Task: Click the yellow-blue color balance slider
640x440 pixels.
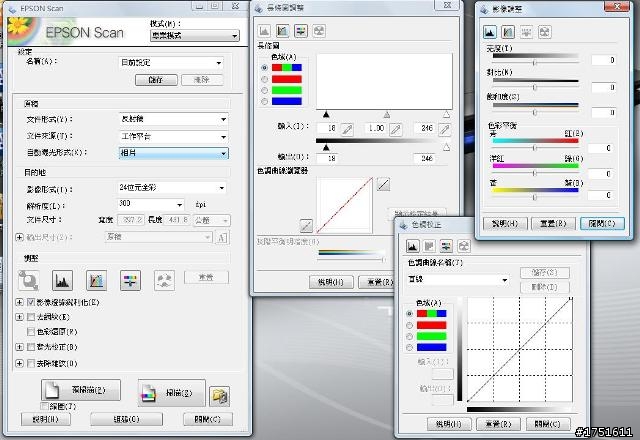Action: [x=536, y=197]
